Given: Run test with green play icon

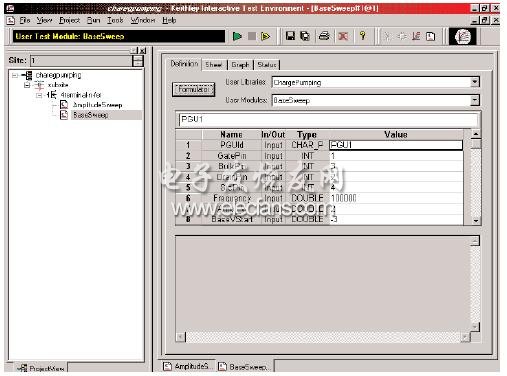Looking at the screenshot, I should (x=237, y=36).
